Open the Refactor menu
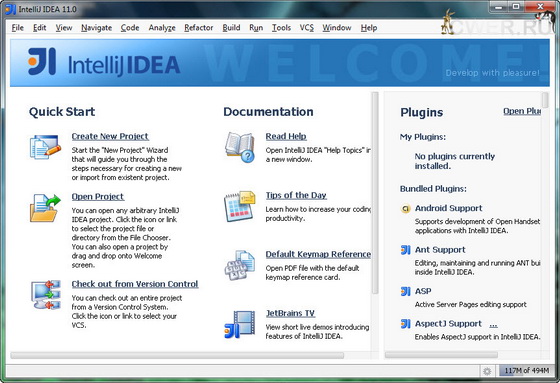Image resolution: width=560 pixels, height=383 pixels. click(x=199, y=28)
